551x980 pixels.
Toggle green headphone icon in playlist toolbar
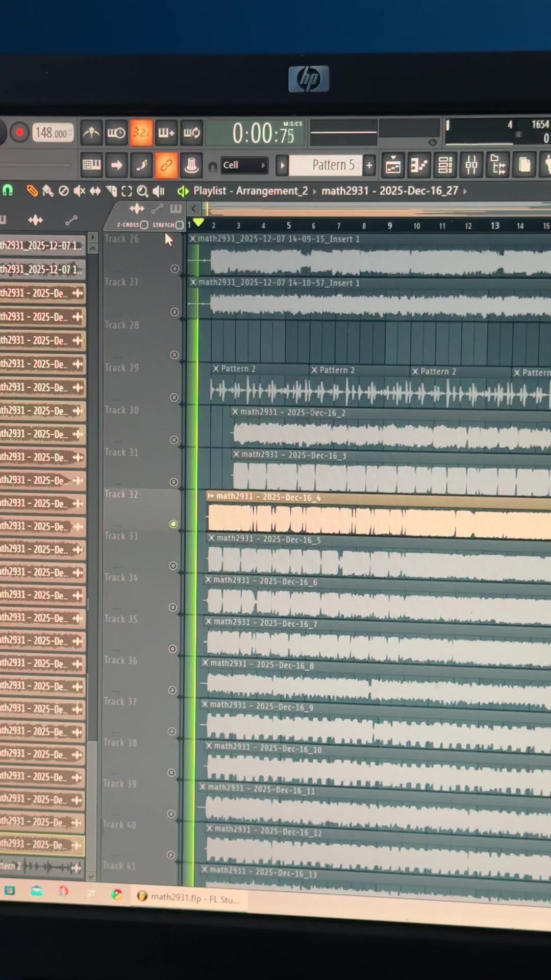(8, 190)
